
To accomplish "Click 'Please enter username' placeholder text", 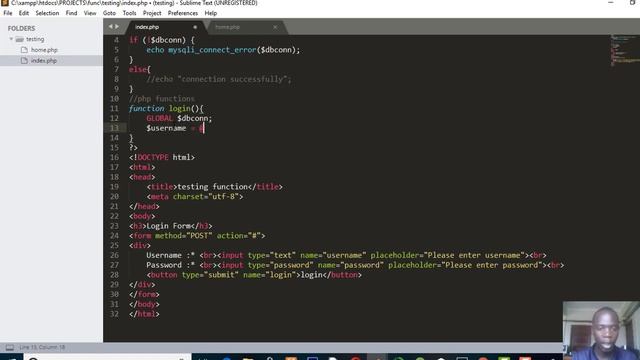I will [474, 256].
